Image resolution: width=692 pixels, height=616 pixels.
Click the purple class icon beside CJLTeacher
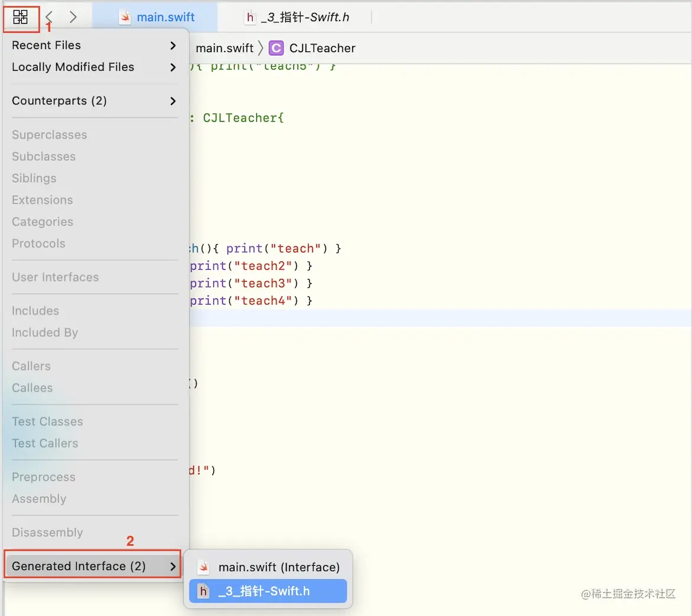point(276,48)
